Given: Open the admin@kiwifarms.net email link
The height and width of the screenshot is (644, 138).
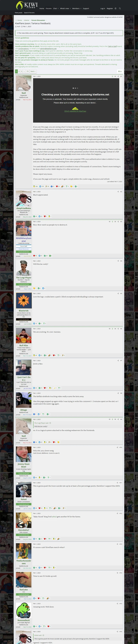Looking at the screenshot, I should pyautogui.click(x=48, y=49).
